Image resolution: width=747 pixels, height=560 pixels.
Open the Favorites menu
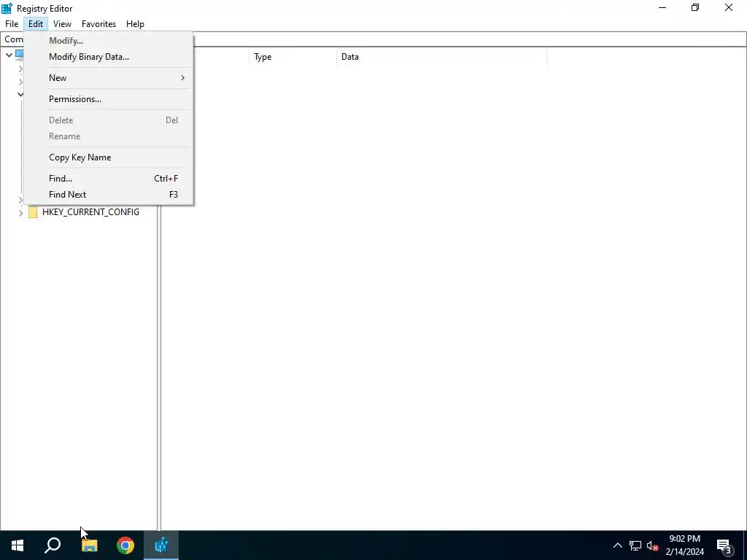point(98,24)
